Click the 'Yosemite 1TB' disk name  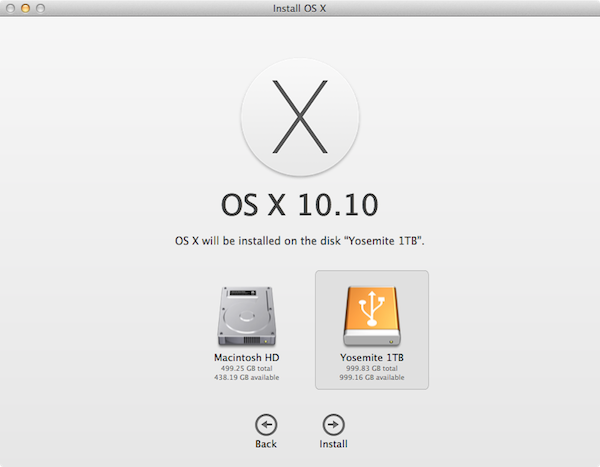click(x=372, y=358)
